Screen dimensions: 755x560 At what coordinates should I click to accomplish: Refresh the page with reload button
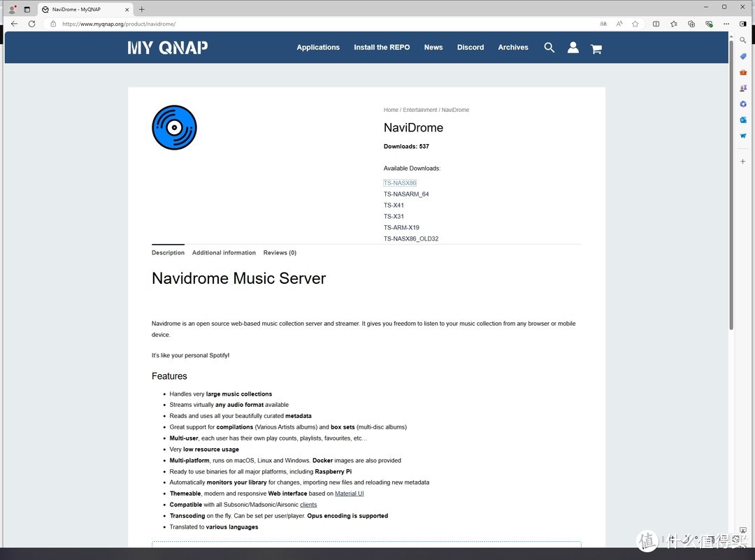click(31, 24)
